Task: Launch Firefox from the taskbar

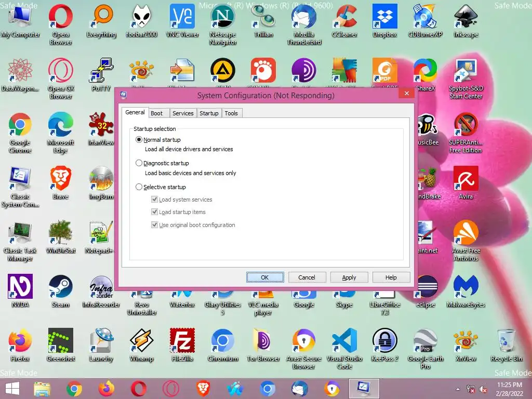Action: click(x=106, y=389)
